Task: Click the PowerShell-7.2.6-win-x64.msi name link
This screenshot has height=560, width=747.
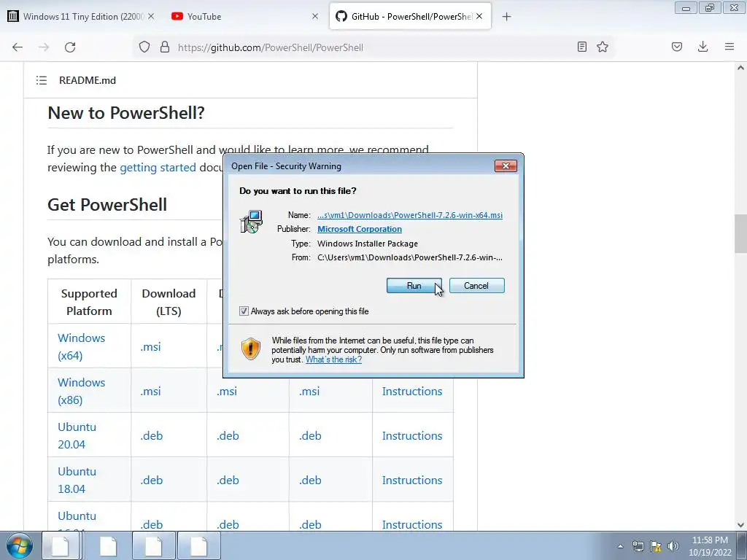Action: point(410,215)
